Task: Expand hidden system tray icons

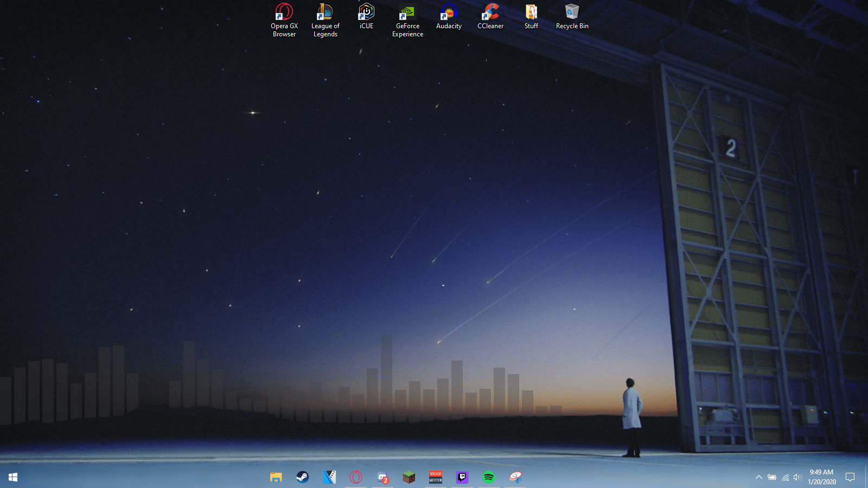Action: pyautogui.click(x=759, y=477)
